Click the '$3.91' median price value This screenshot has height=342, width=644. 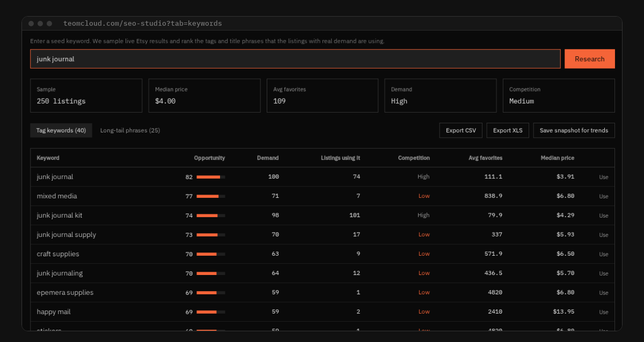pyautogui.click(x=566, y=177)
